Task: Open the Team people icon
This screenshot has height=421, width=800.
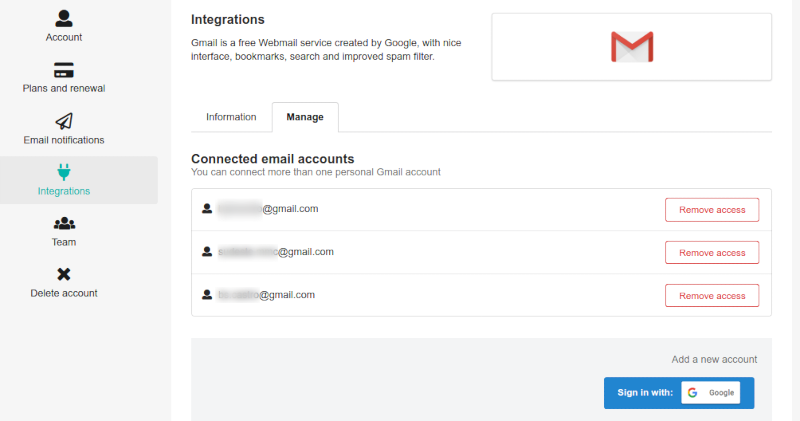Action: (x=64, y=223)
